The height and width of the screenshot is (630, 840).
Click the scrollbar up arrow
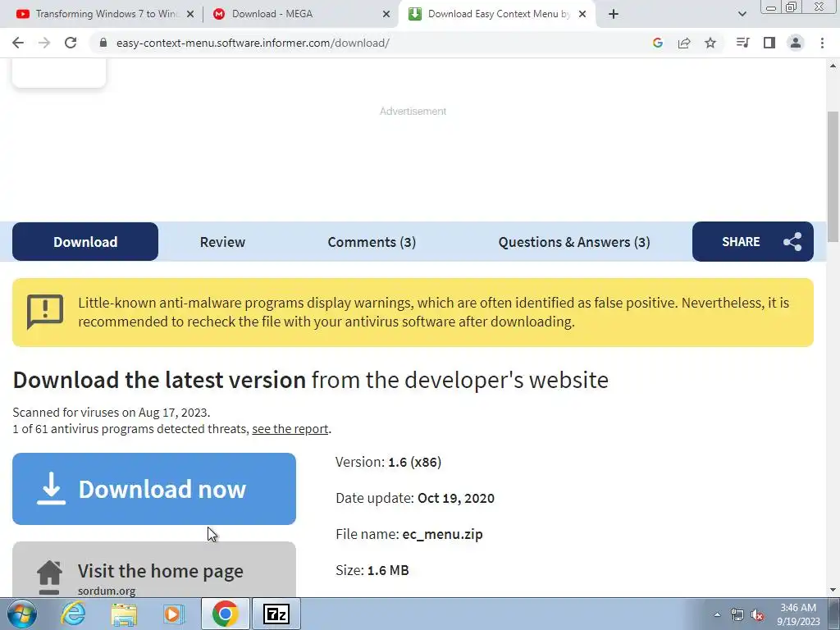pos(833,66)
